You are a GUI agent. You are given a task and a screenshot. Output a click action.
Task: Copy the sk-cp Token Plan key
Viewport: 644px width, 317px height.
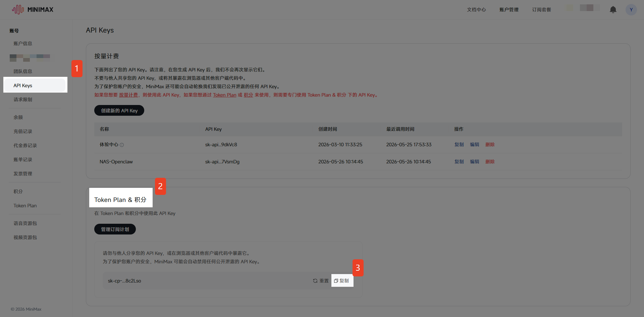tap(342, 281)
